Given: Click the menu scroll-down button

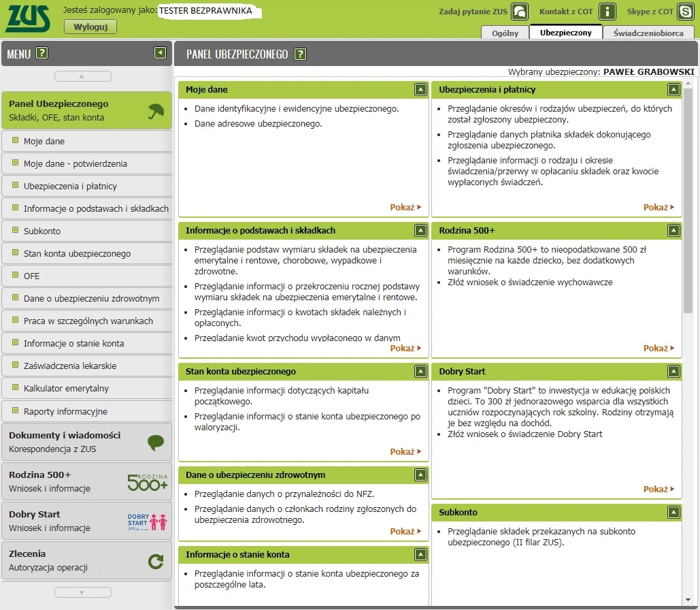Looking at the screenshot, I should pos(83,592).
